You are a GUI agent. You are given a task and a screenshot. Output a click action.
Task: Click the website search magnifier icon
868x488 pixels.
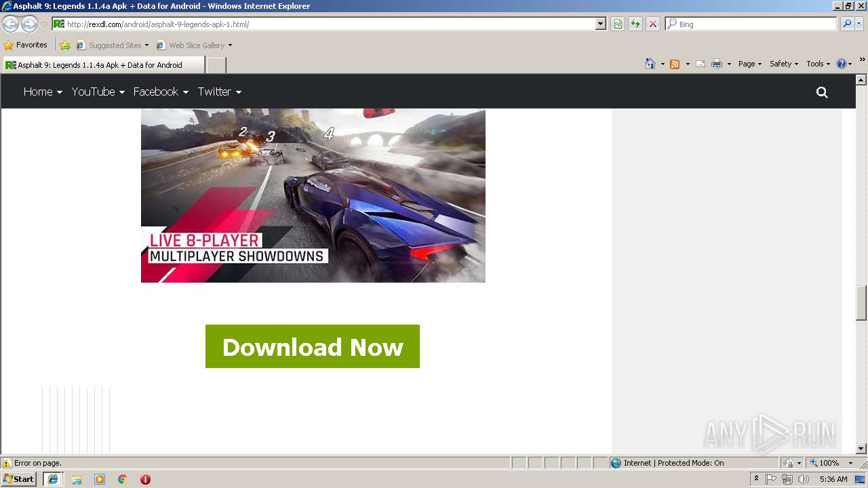pyautogui.click(x=822, y=92)
